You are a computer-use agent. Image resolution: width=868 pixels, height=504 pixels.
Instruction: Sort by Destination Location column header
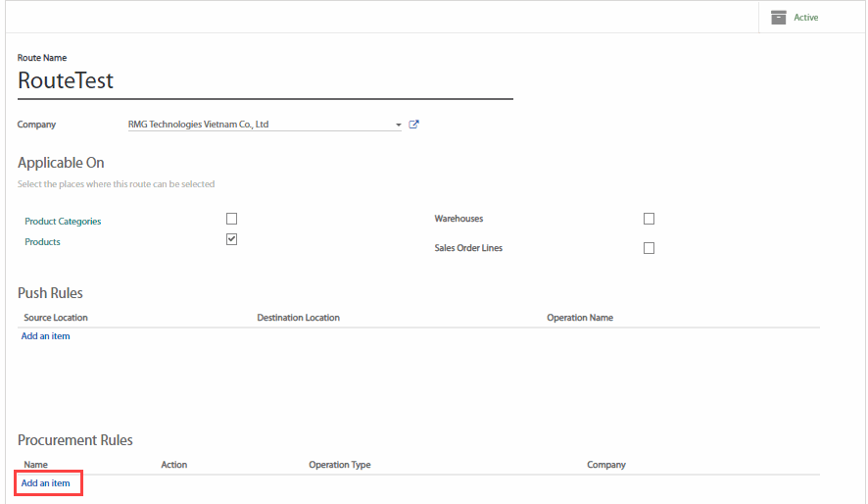(298, 318)
